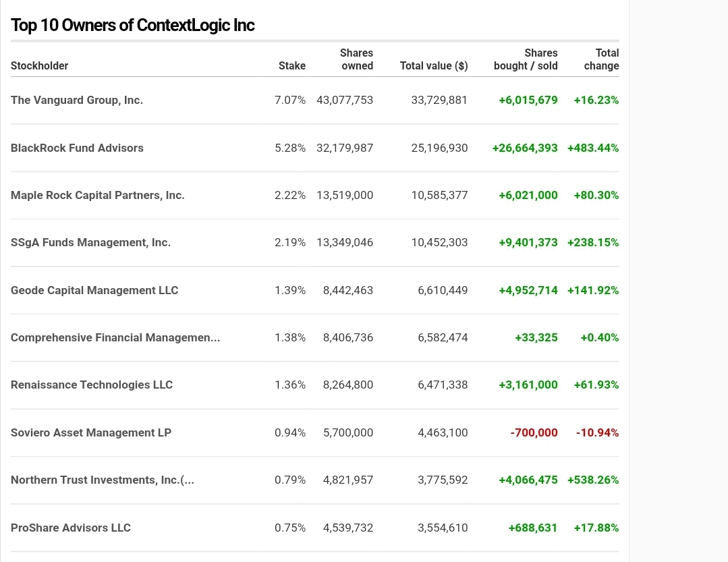The height and width of the screenshot is (562, 728).
Task: Sort by the Stockholder column header
Action: pos(39,65)
